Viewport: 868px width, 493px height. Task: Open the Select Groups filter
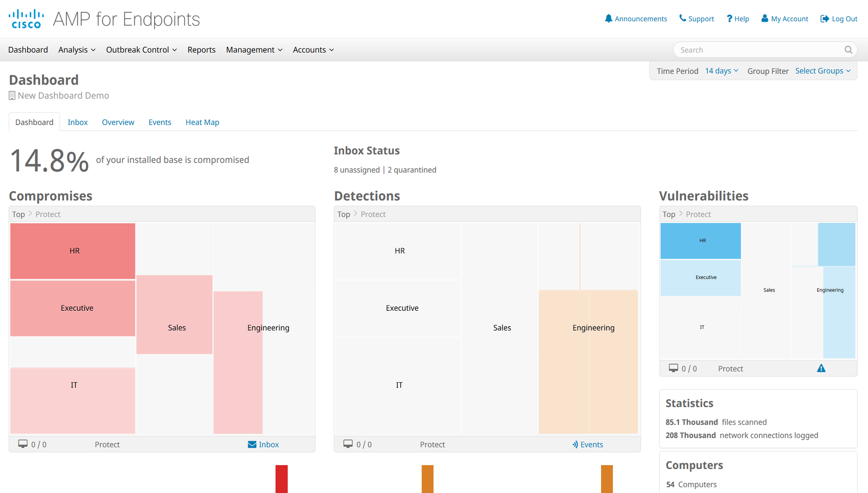coord(823,71)
